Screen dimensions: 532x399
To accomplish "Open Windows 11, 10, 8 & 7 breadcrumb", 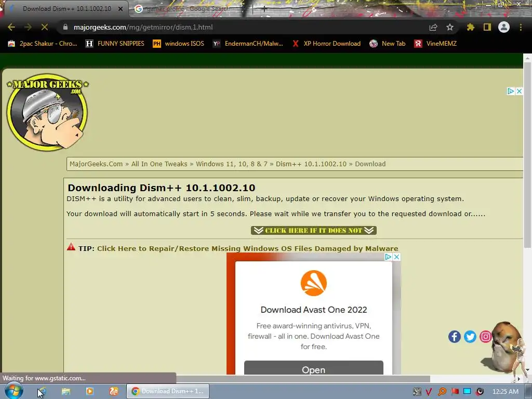I will [231, 164].
